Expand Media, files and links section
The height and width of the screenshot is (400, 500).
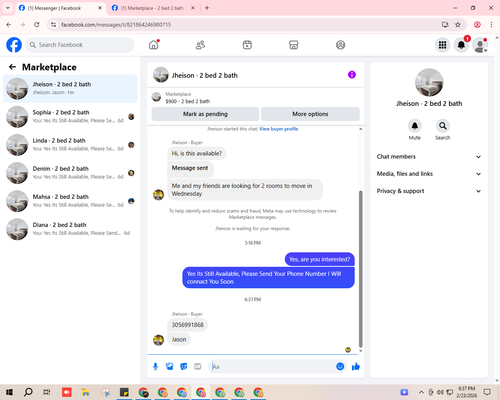click(429, 174)
